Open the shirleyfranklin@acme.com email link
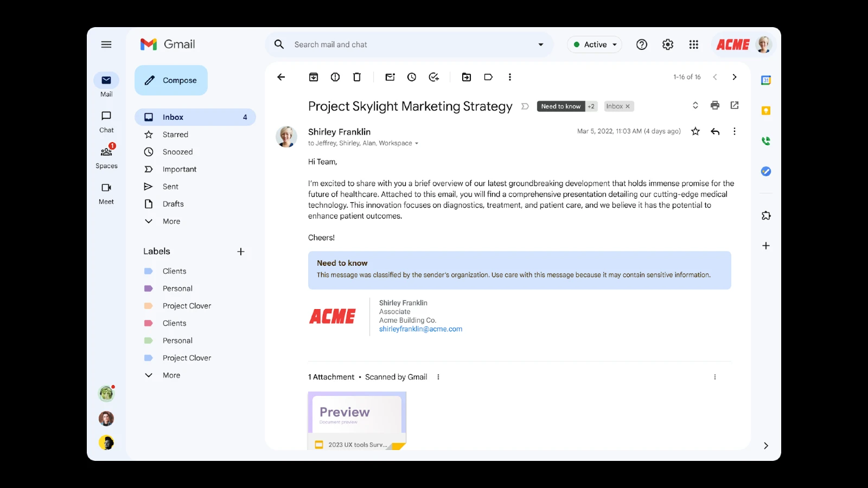Viewport: 868px width, 488px height. 420,329
